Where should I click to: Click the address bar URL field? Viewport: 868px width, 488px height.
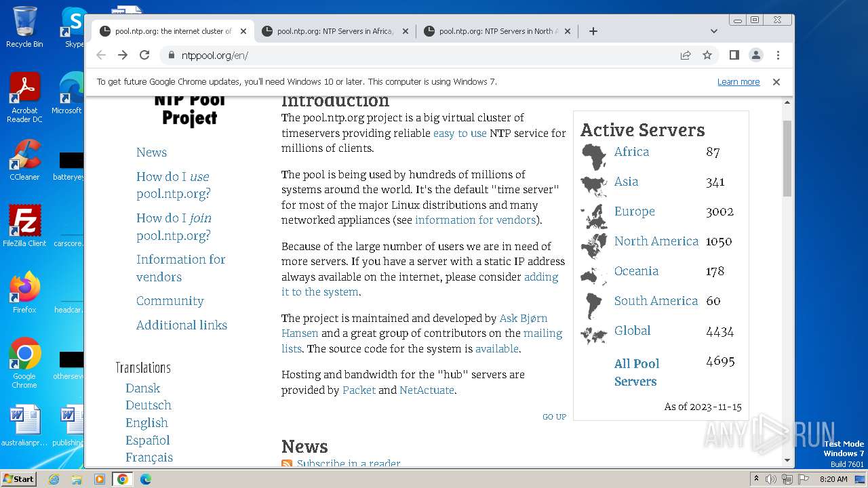(420, 55)
